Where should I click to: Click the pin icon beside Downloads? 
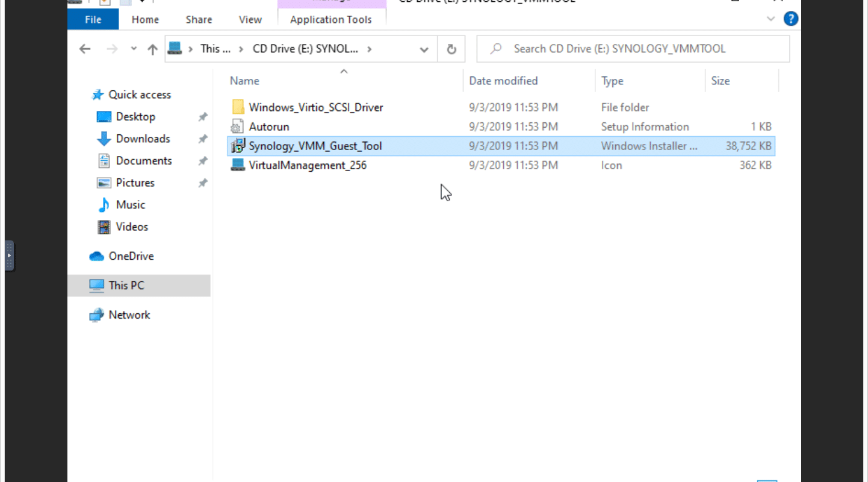[203, 139]
